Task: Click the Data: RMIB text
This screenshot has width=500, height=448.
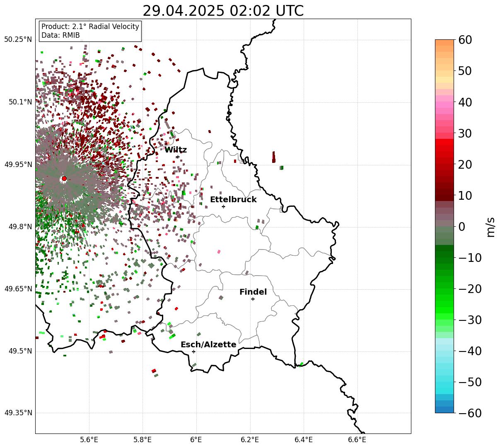Action: pyautogui.click(x=60, y=35)
